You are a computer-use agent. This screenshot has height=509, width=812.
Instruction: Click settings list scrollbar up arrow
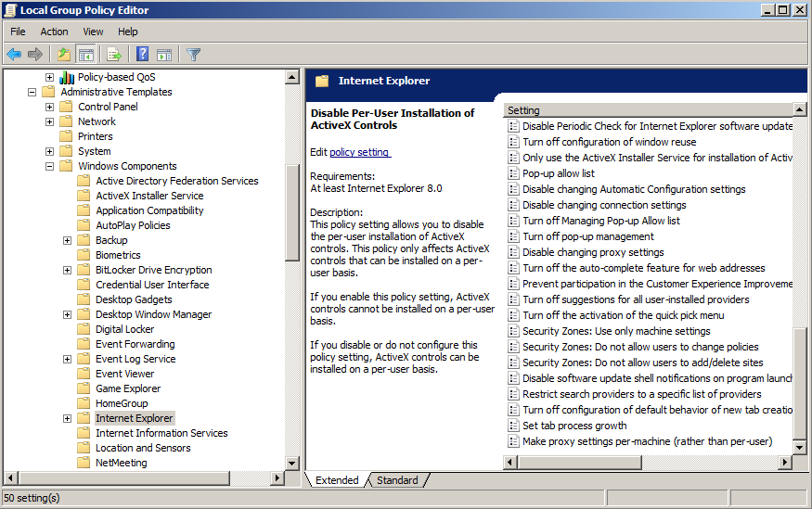(800, 109)
